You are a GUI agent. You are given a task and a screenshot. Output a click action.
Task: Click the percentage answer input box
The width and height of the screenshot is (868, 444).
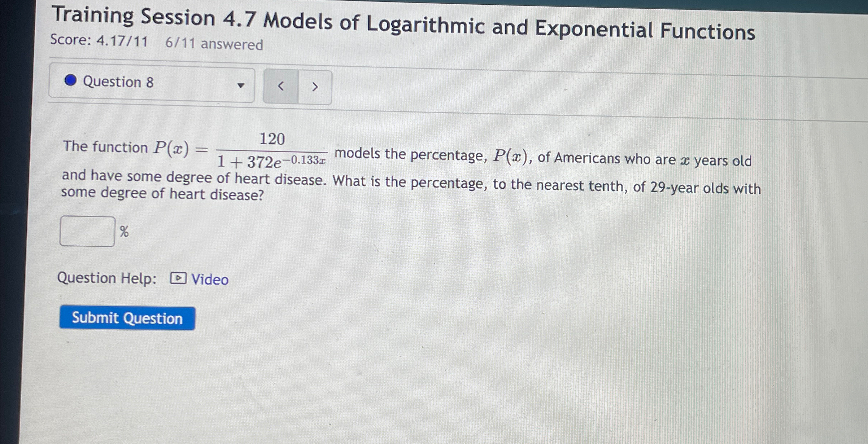87,231
